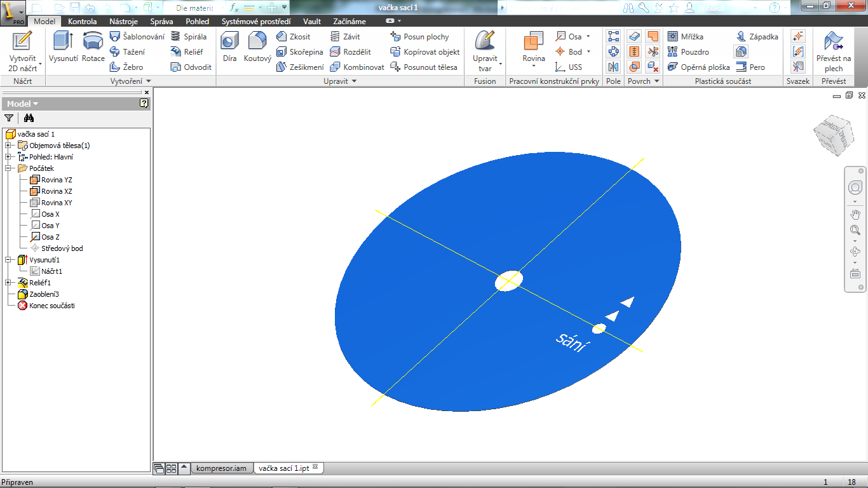Select the Spirála coil tool
The width and height of the screenshot is (868, 488).
coord(189,37)
